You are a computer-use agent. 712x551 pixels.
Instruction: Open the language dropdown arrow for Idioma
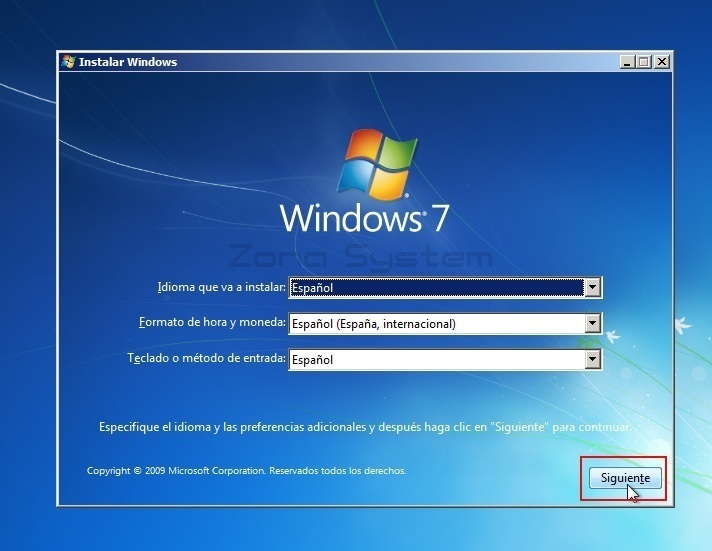[x=592, y=287]
